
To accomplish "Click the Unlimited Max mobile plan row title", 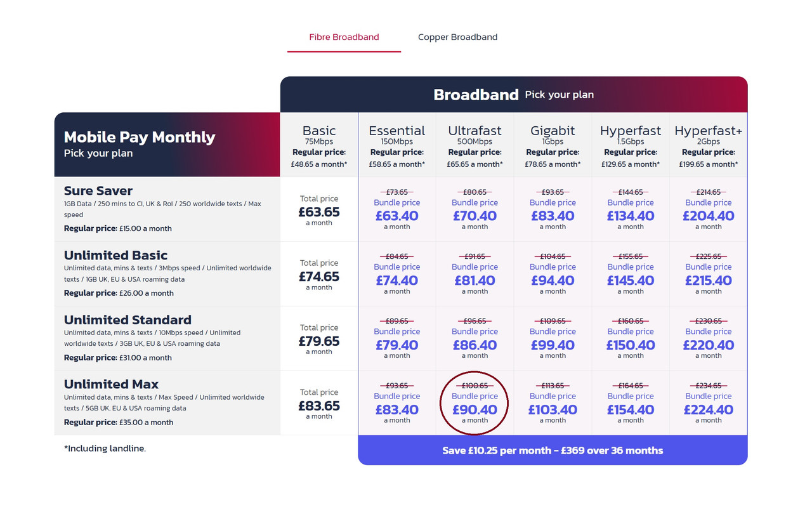I will pyautogui.click(x=111, y=384).
